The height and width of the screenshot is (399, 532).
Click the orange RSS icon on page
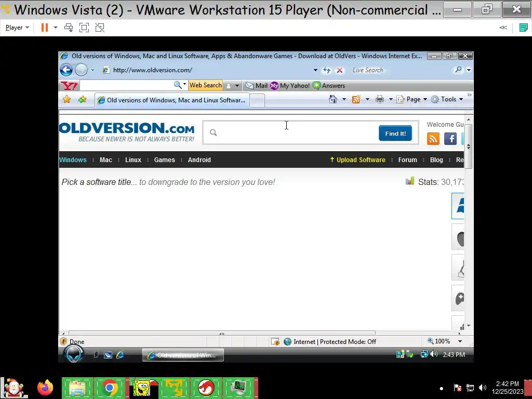coord(433,139)
